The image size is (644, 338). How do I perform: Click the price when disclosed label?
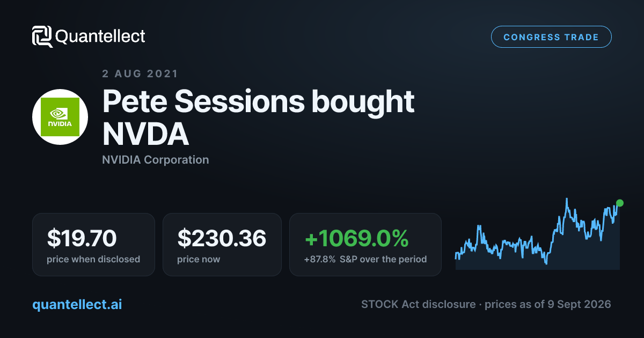coord(93,259)
